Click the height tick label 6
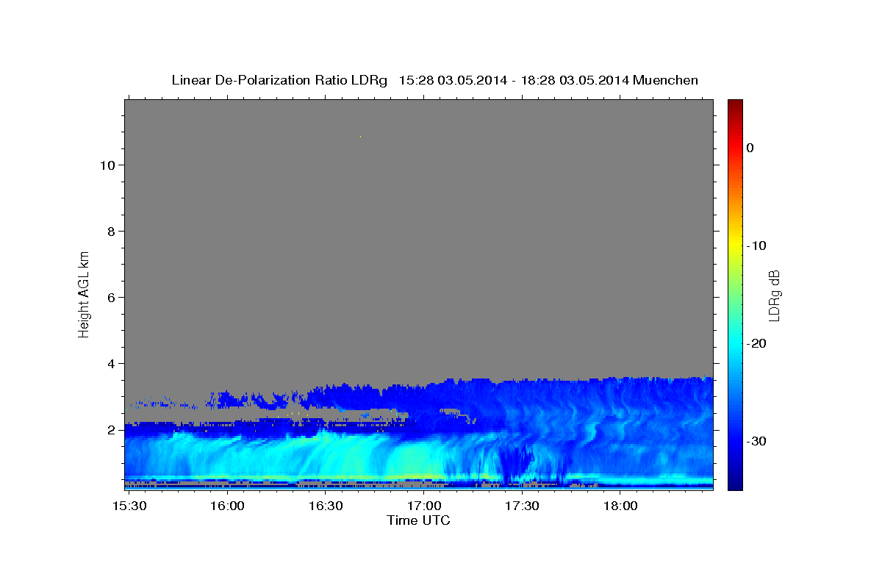 point(110,297)
